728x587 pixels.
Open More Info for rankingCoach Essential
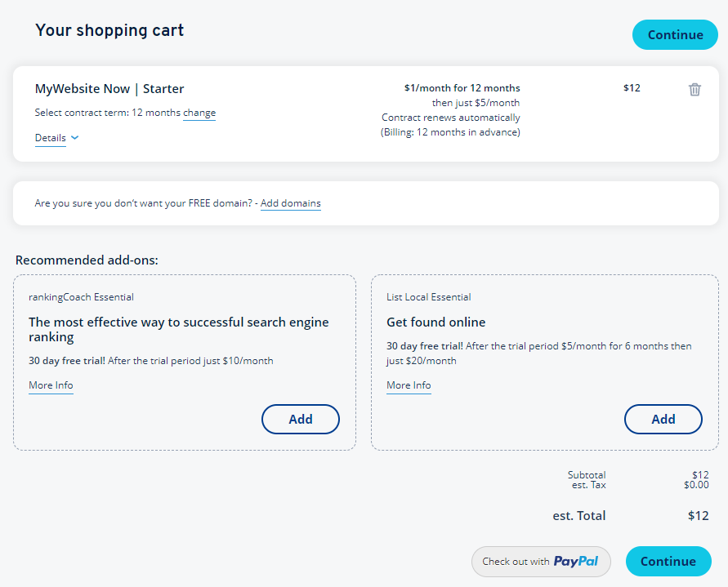click(51, 385)
